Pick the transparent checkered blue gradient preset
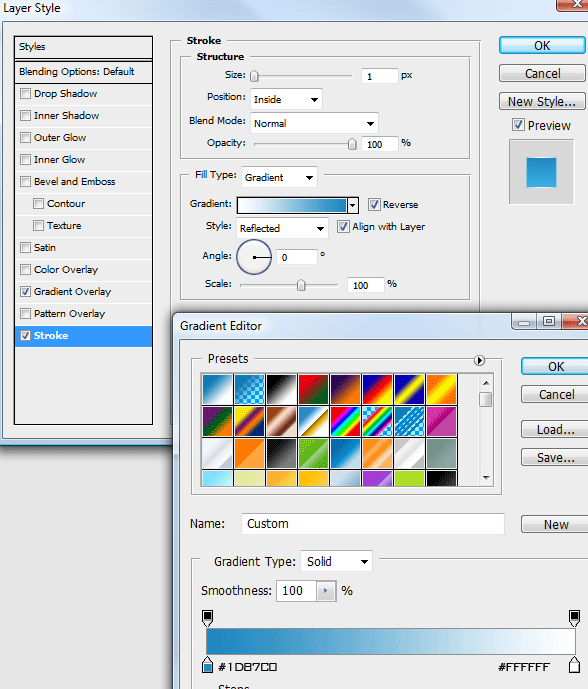Image resolution: width=588 pixels, height=689 pixels. (249, 389)
